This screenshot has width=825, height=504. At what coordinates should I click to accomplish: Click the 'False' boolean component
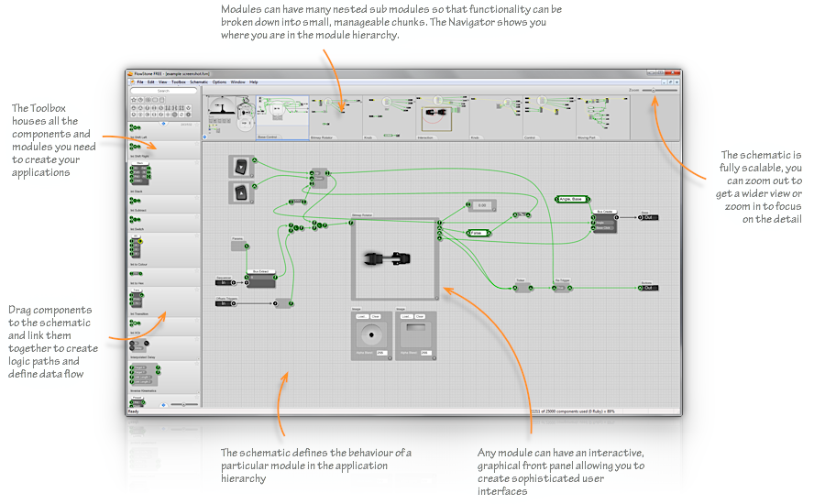tap(478, 233)
